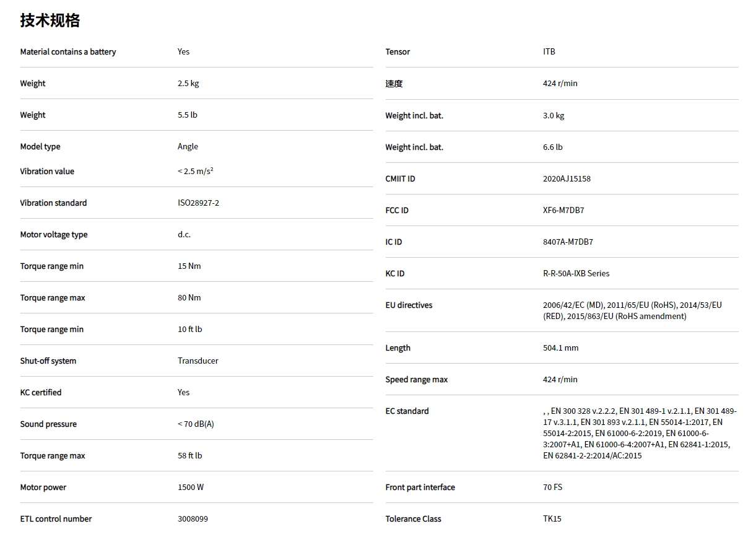Select the CMIIT ID value 2020AJ15158
Screen dimensions: 756x534
(567, 179)
